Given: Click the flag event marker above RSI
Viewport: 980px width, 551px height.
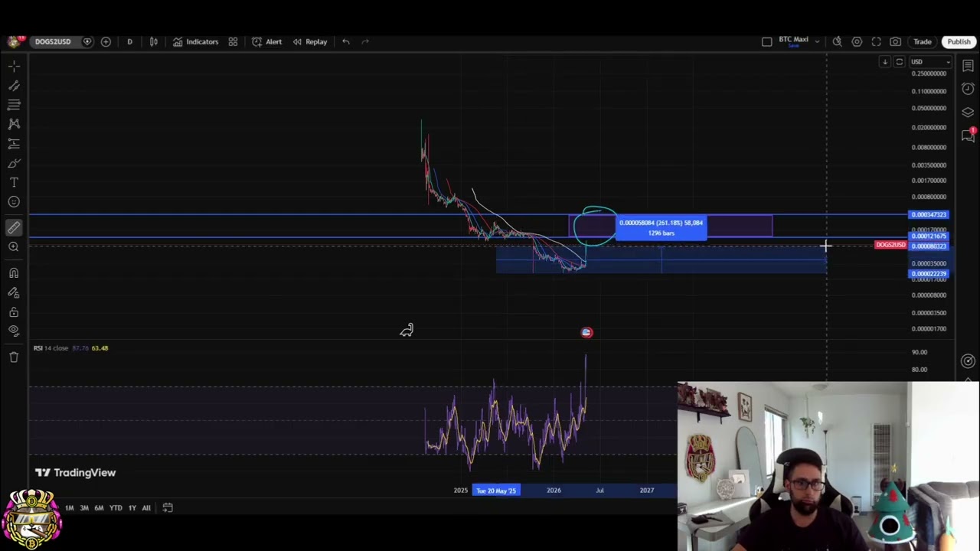Looking at the screenshot, I should pos(586,332).
